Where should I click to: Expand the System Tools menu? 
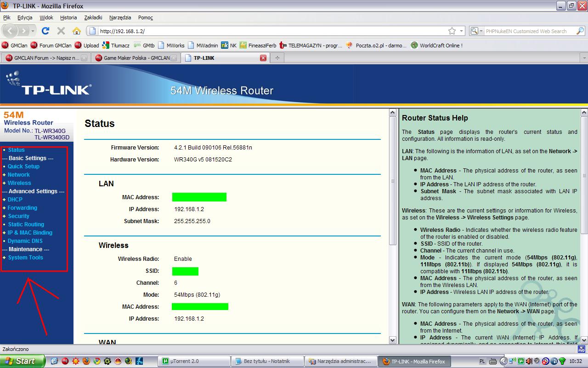25,258
